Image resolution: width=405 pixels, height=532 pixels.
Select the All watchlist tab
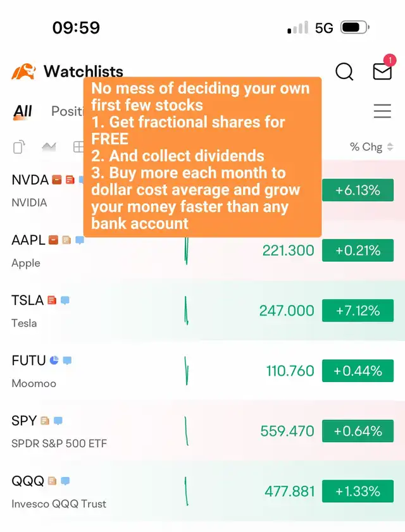pos(23,112)
